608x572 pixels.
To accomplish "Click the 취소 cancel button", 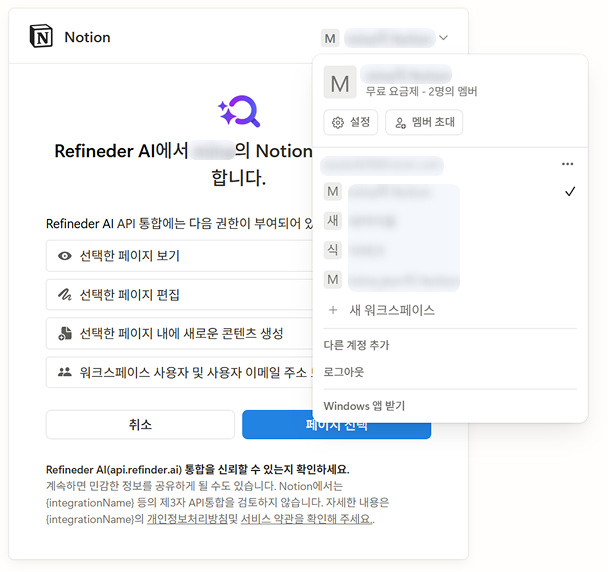I will coord(140,425).
